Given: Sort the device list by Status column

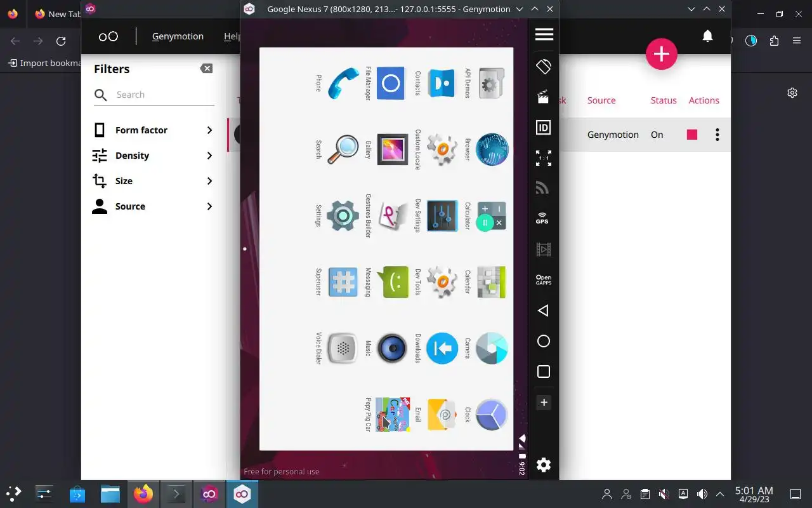Looking at the screenshot, I should [664, 100].
